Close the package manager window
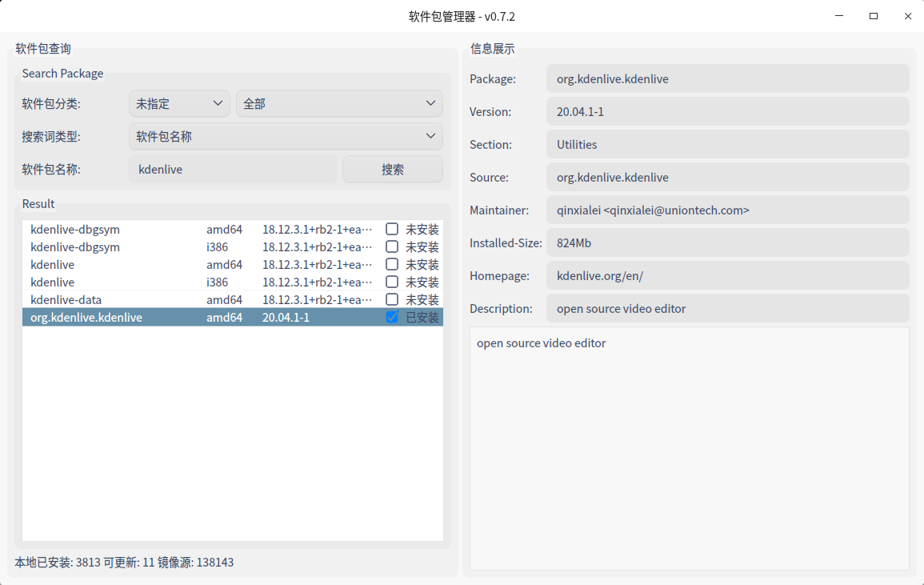The height and width of the screenshot is (585, 924). (x=907, y=16)
